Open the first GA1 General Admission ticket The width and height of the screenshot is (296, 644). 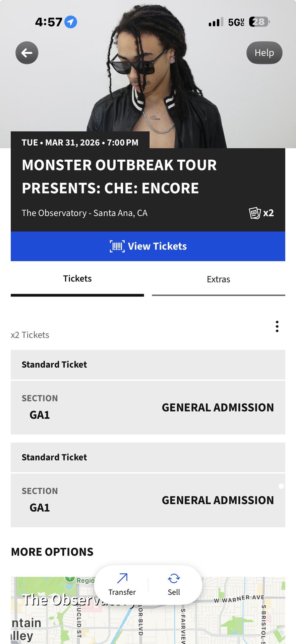pyautogui.click(x=148, y=408)
